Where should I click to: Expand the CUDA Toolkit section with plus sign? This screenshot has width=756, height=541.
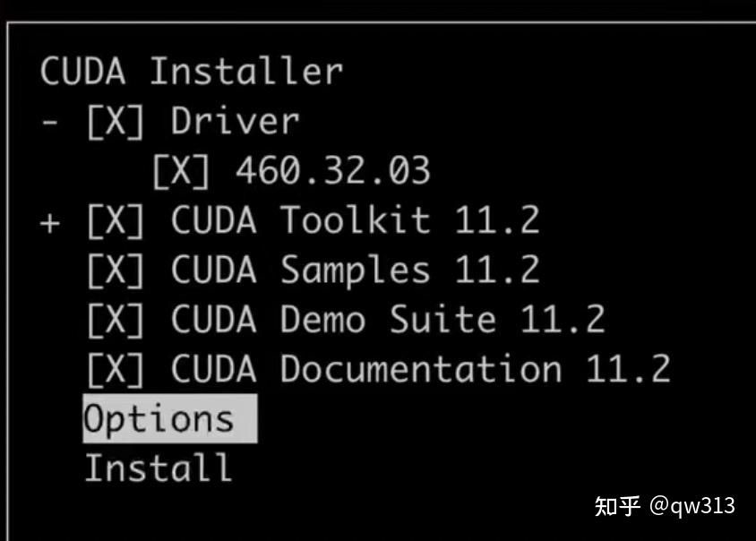pyautogui.click(x=51, y=221)
